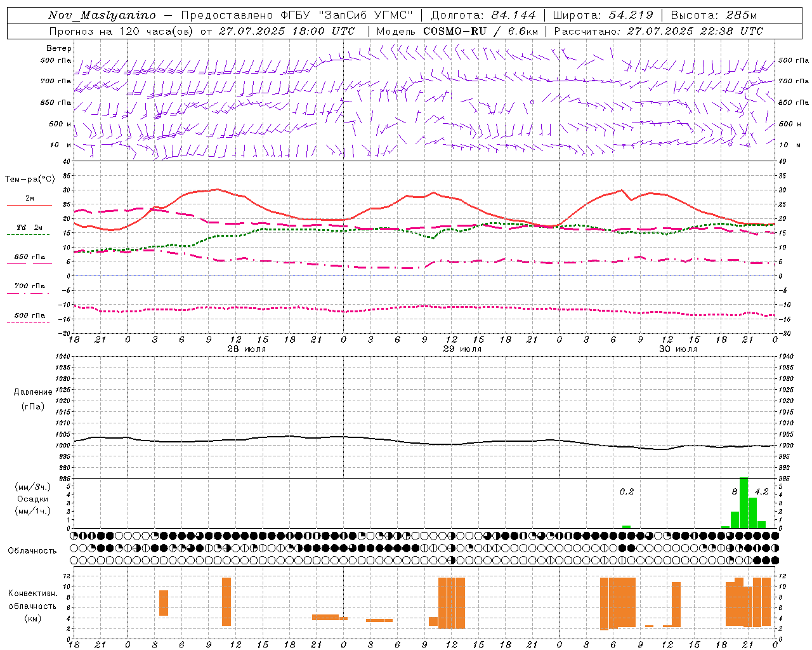
Task: Click the 30 июля date marker
Action: [678, 349]
